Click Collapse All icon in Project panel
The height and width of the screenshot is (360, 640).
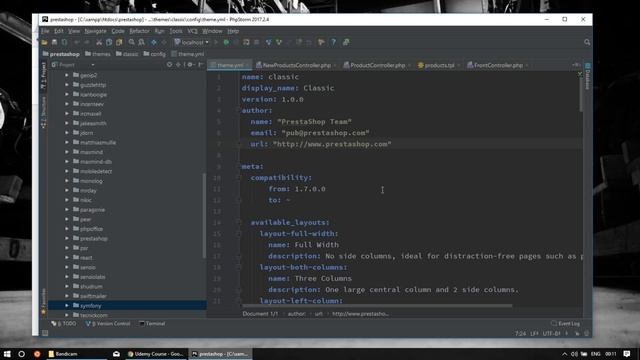click(178, 64)
